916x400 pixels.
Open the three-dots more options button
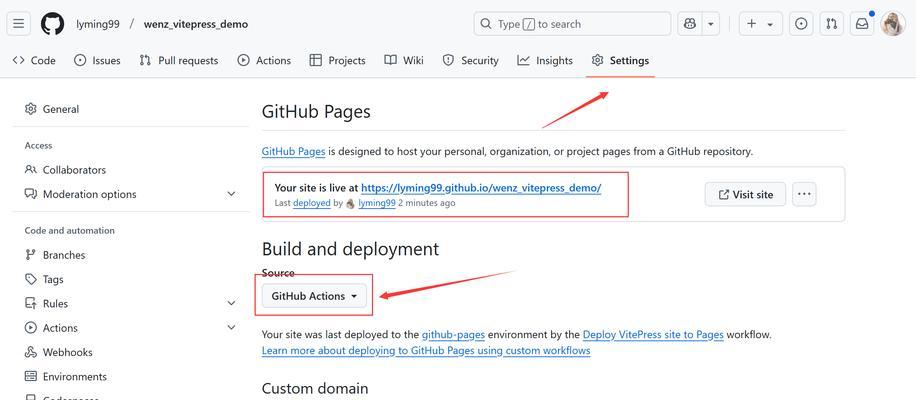click(x=804, y=194)
